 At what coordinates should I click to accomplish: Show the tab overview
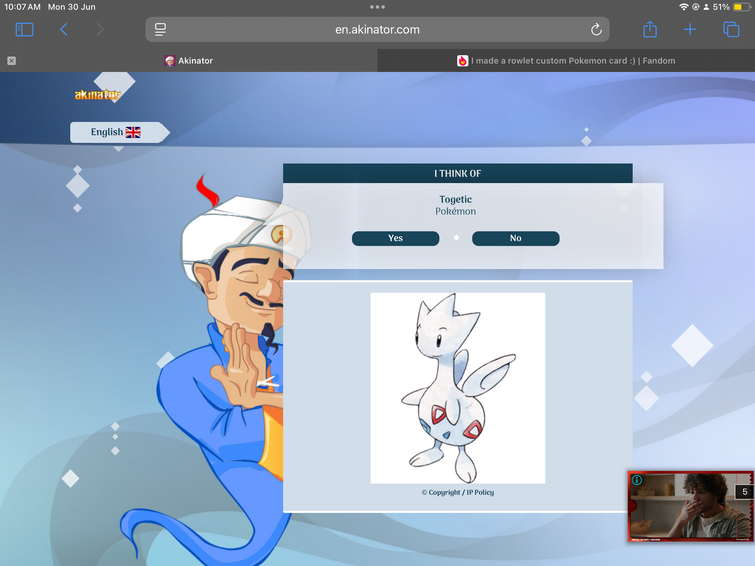pos(731,30)
